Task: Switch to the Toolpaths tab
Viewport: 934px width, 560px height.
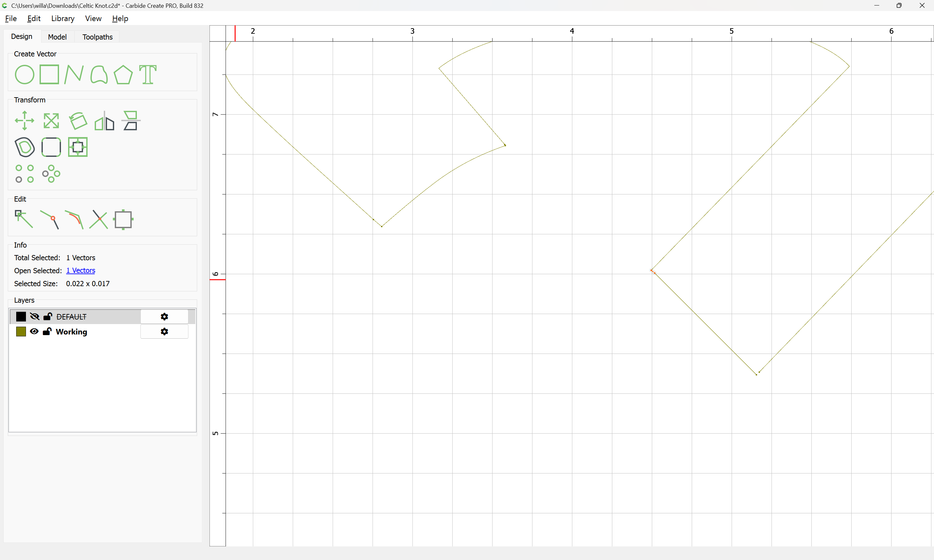Action: pos(97,37)
